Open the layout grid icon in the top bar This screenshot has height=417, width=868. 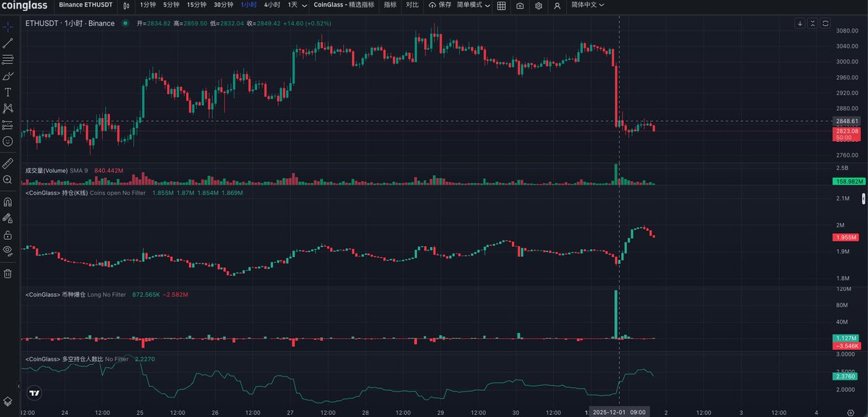point(502,6)
